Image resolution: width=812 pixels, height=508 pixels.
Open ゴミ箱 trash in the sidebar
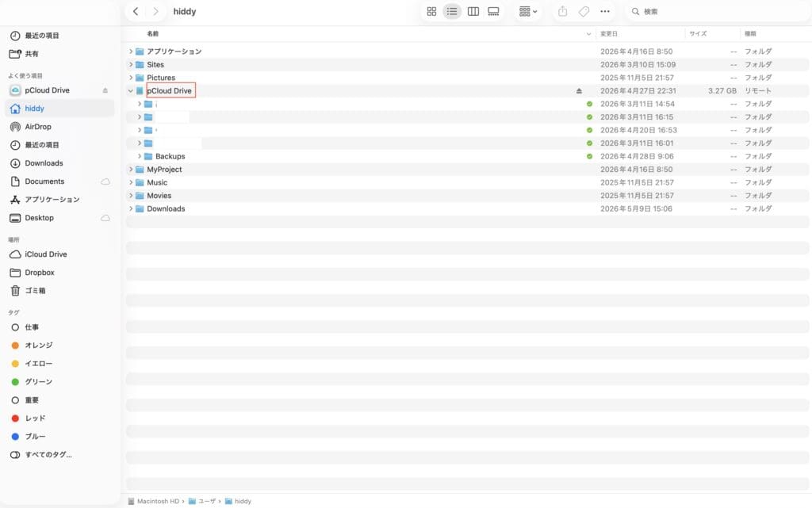tap(35, 291)
